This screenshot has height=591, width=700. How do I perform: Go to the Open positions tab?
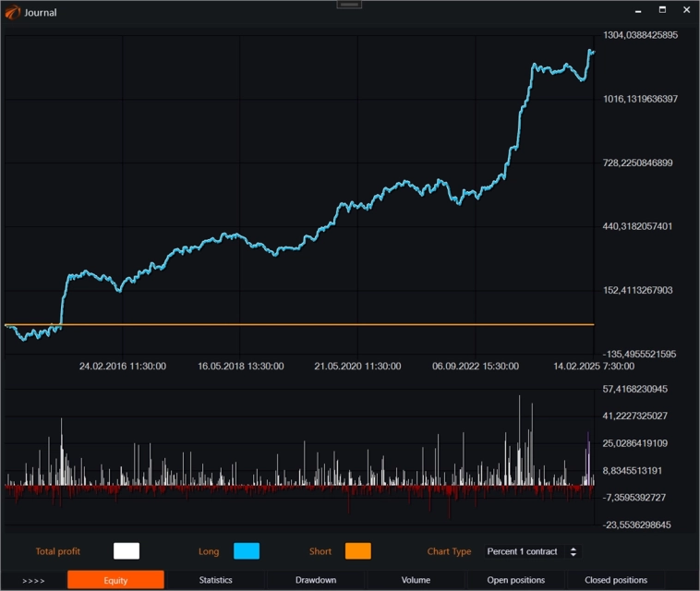516,580
